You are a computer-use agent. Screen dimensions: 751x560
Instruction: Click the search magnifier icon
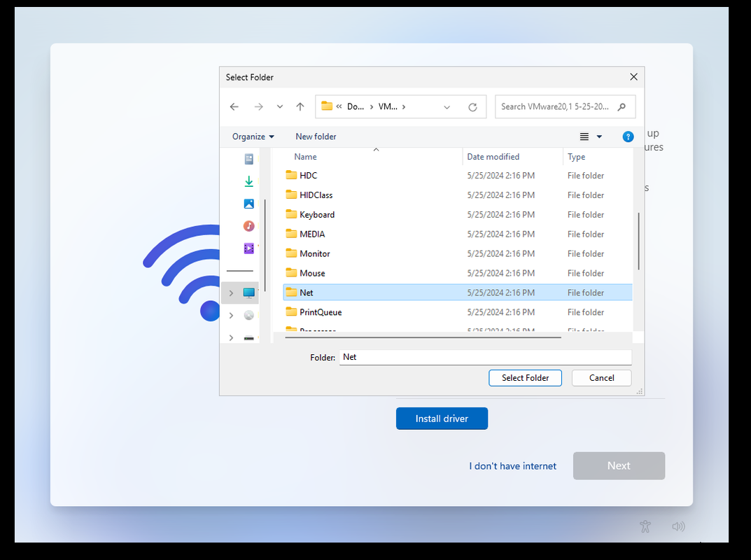[x=622, y=107]
